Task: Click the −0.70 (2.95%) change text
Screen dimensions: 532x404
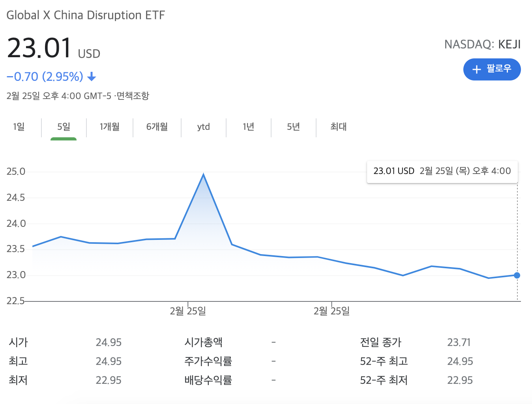Action: pyautogui.click(x=45, y=77)
